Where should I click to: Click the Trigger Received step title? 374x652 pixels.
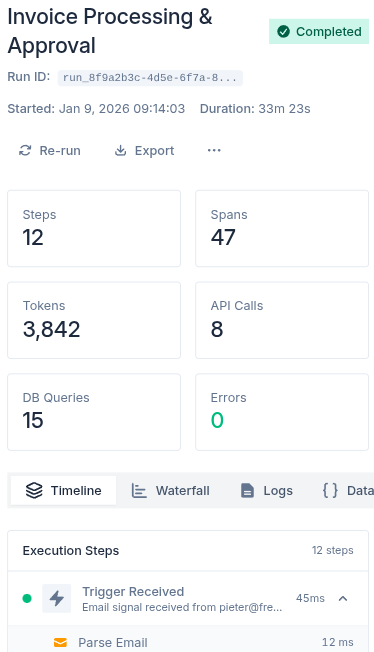(x=133, y=591)
